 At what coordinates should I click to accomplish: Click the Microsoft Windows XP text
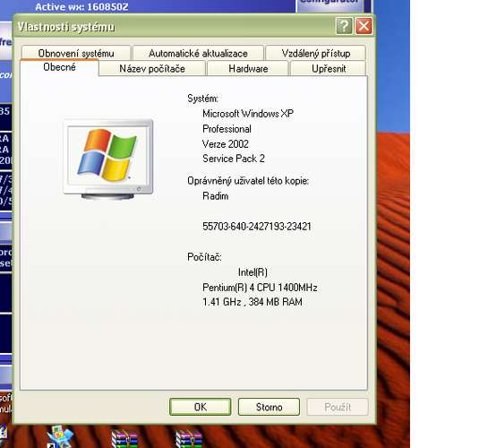(248, 114)
